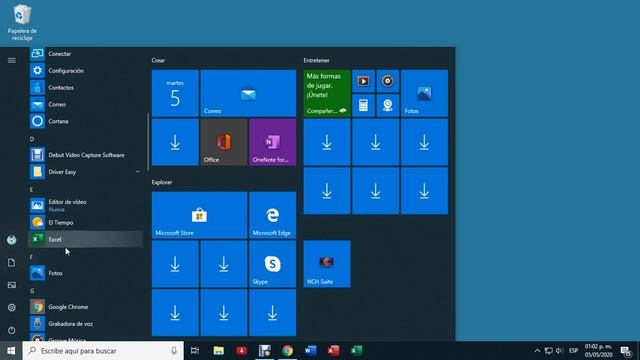Open the wide Correo mail tile
640x360 pixels.
pos(248,93)
